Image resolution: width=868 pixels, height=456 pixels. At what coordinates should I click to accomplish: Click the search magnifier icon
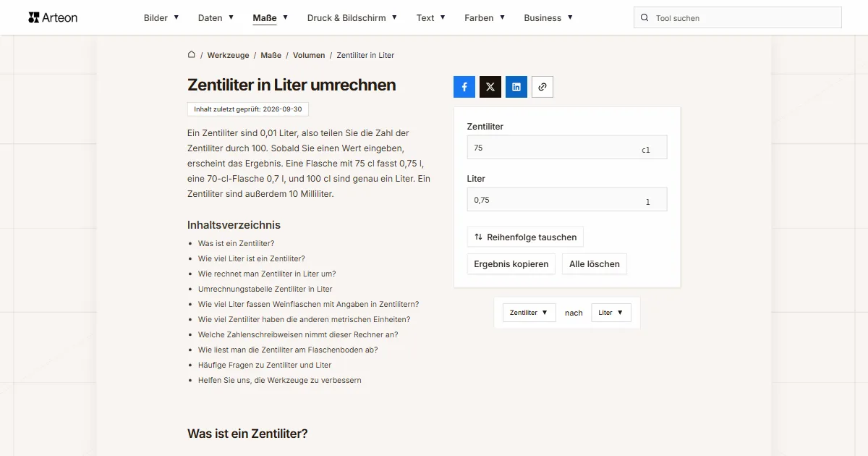point(644,18)
